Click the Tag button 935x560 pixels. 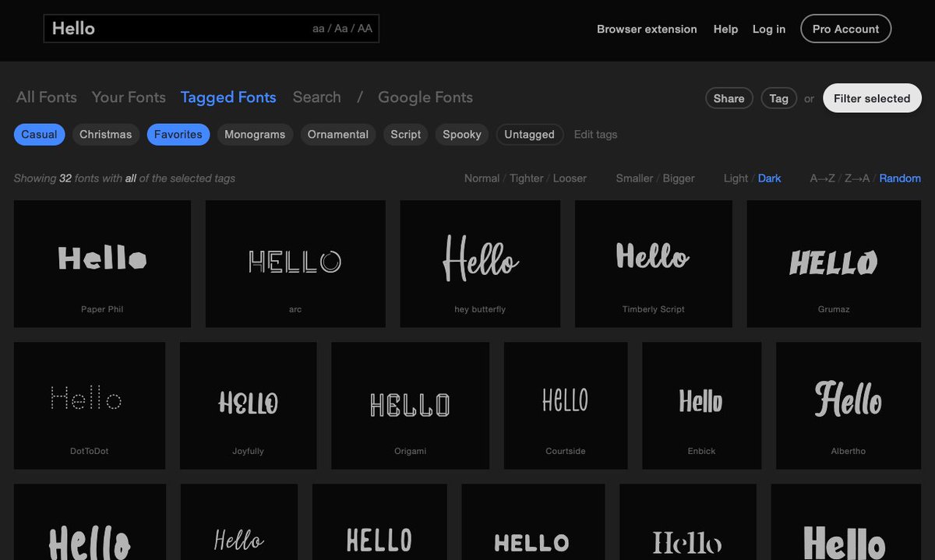(778, 98)
